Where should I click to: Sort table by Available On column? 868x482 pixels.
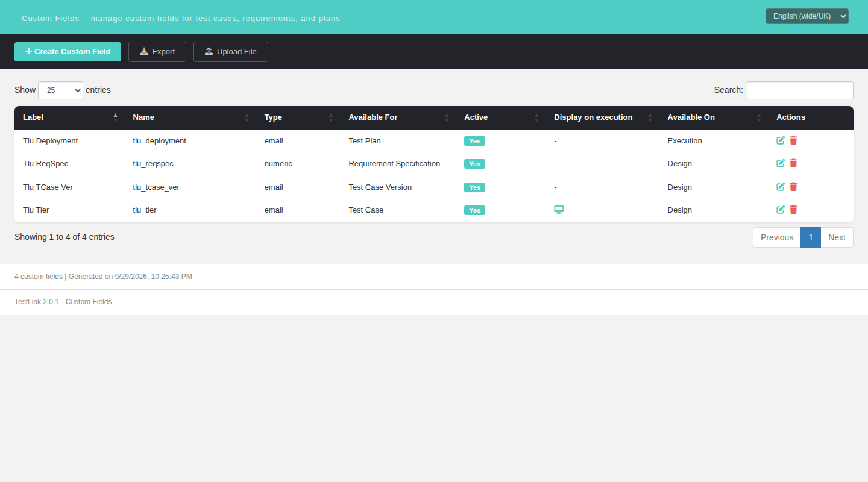(714, 117)
